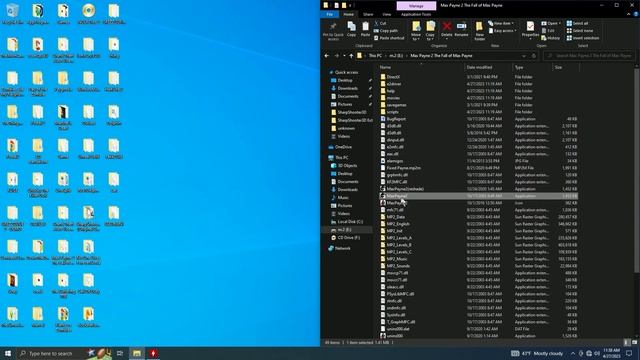Open the Application Tools tab

point(416,14)
